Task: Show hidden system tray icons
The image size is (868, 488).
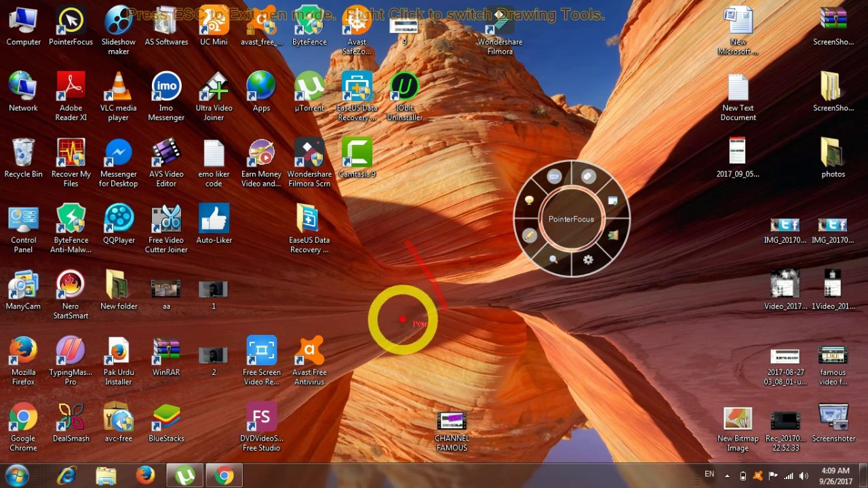Action: click(727, 476)
